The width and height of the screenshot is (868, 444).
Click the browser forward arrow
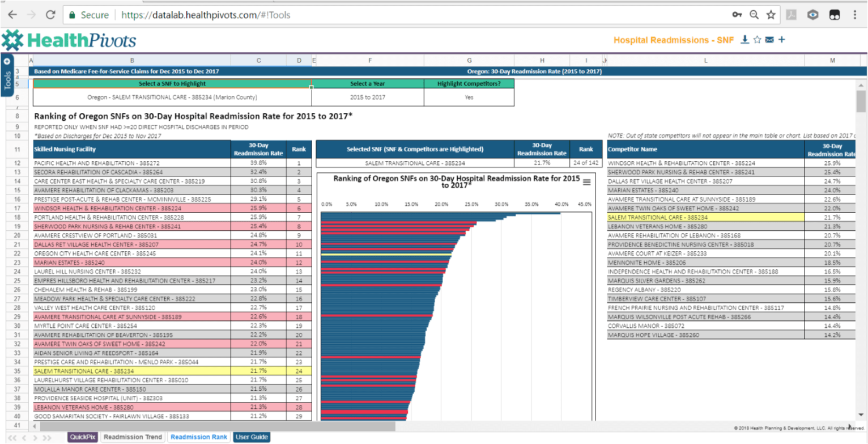pyautogui.click(x=31, y=15)
